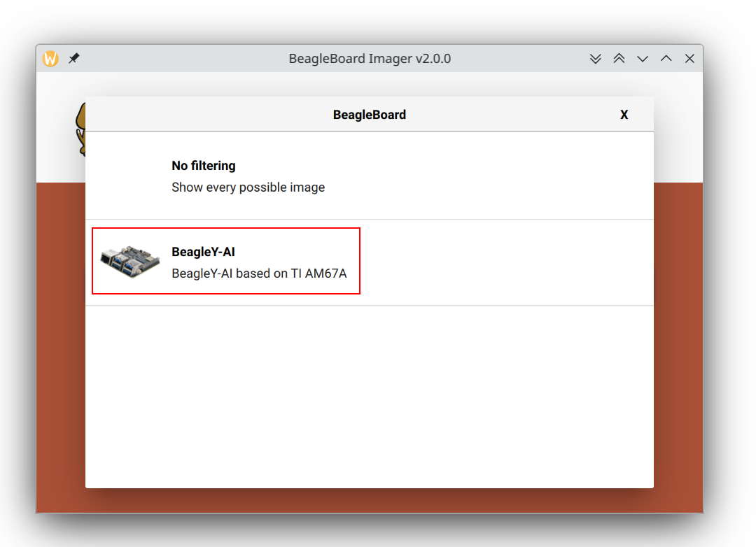Click the double up-chevron titlebar icon
This screenshot has height=547, width=756.
(x=619, y=59)
